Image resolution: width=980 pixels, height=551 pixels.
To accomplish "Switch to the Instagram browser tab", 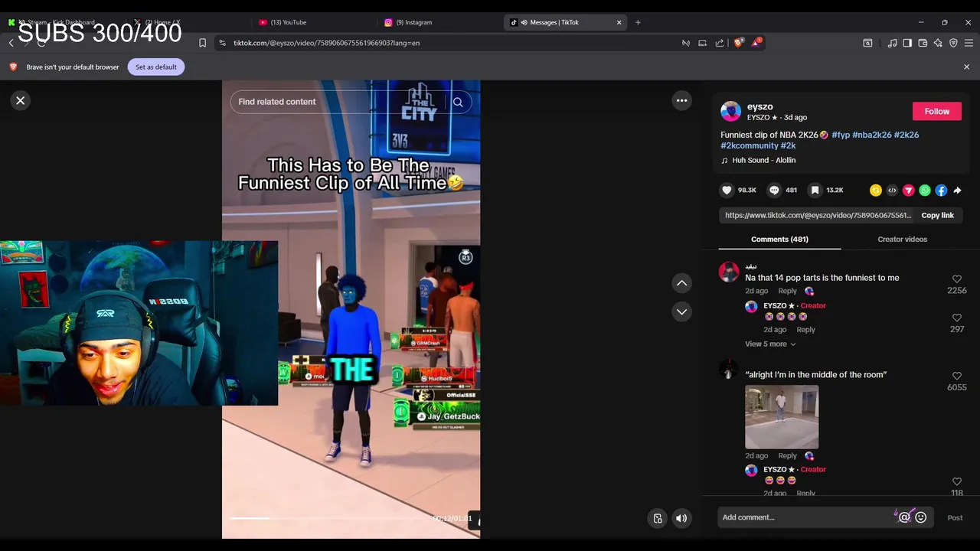I will tap(439, 22).
